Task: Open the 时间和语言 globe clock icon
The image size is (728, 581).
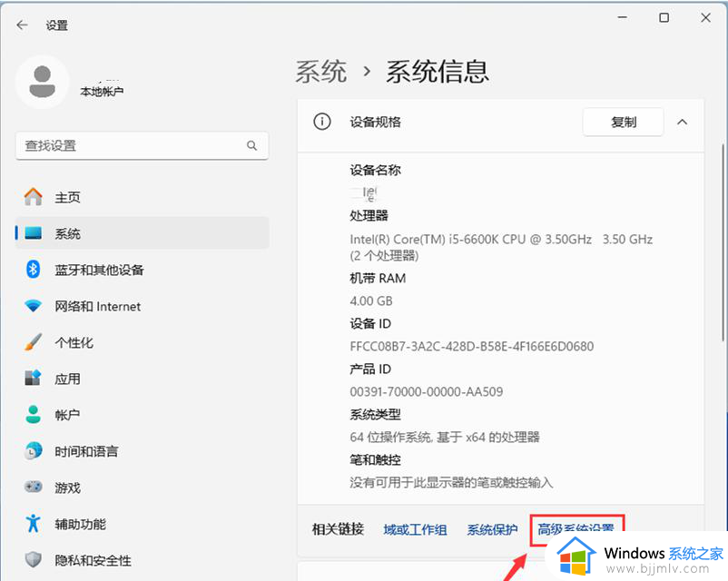Action: click(x=33, y=451)
